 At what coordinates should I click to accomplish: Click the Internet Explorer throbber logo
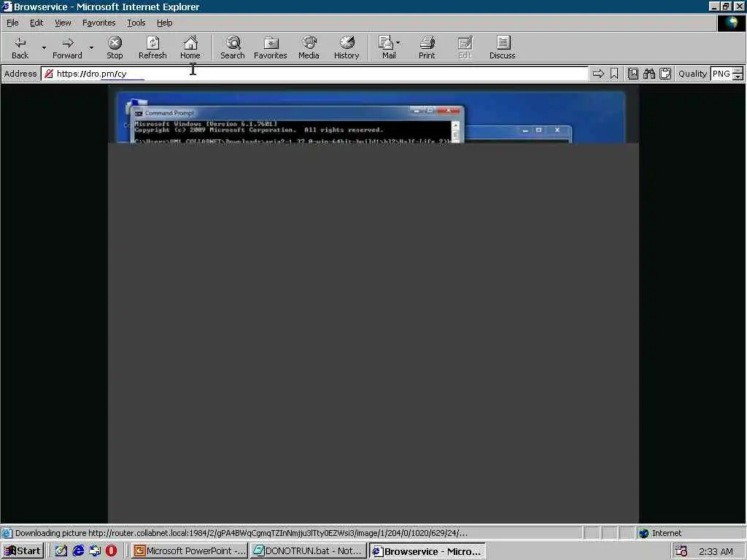[x=731, y=23]
